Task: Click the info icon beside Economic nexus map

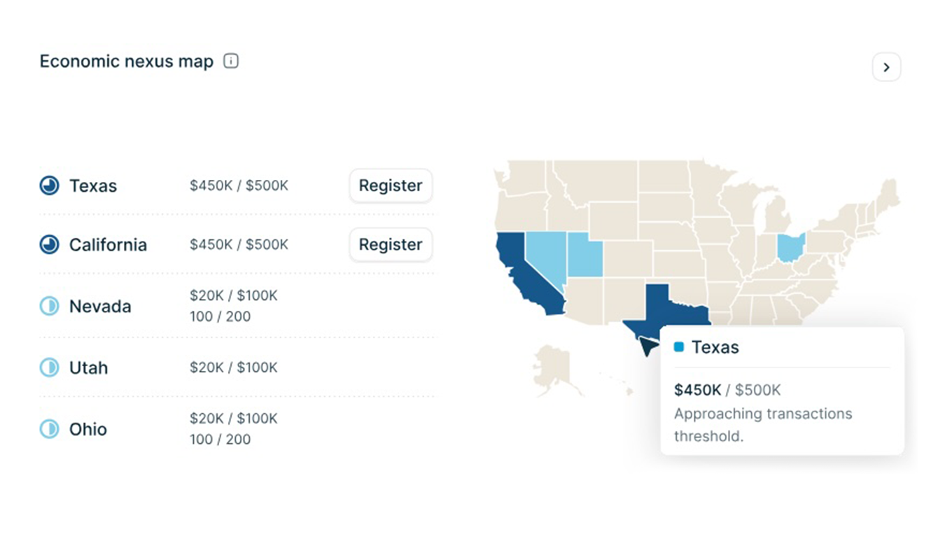Action: click(231, 61)
